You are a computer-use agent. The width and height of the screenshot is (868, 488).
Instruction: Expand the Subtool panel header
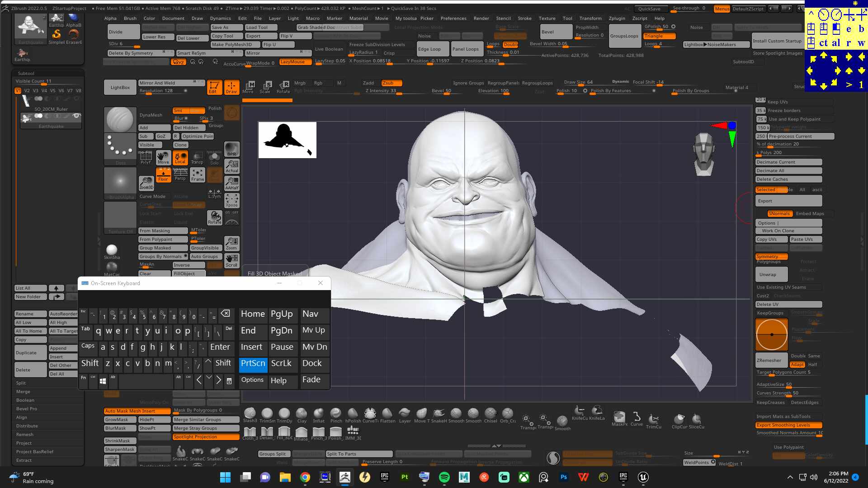click(x=48, y=73)
